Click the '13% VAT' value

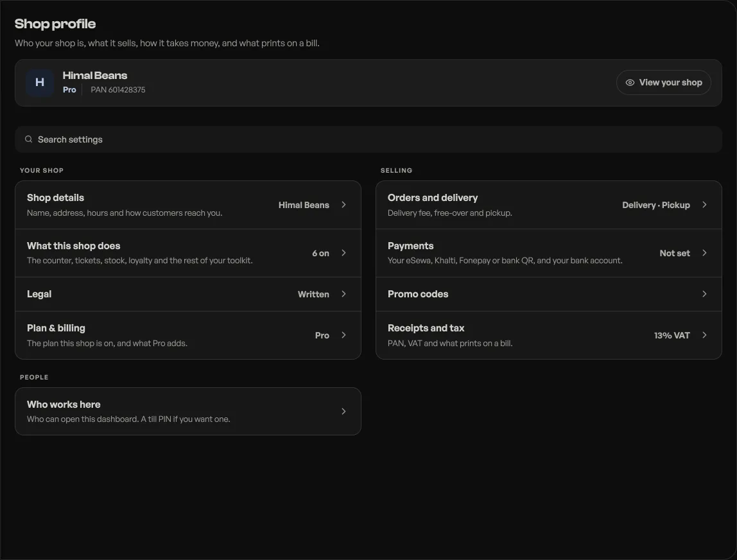pyautogui.click(x=672, y=335)
